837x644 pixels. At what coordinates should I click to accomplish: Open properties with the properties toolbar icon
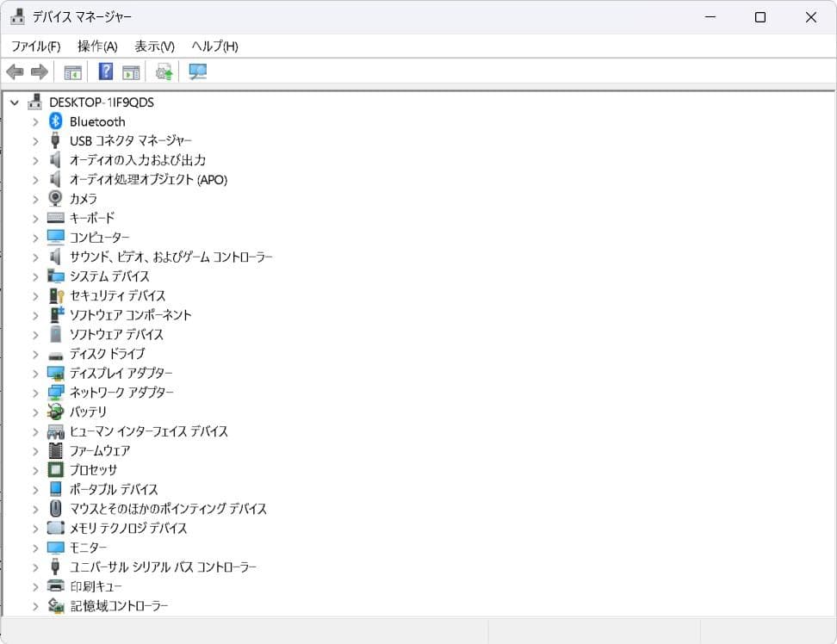(x=73, y=71)
